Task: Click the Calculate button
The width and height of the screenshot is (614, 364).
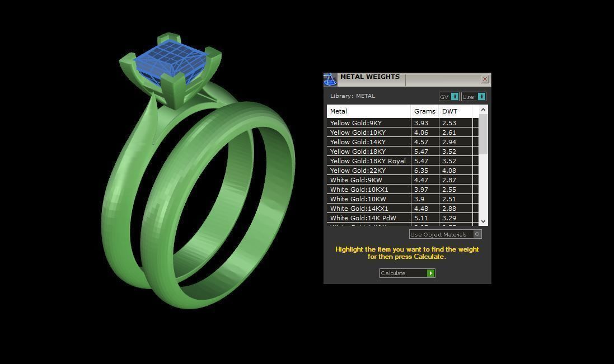Action: [407, 273]
